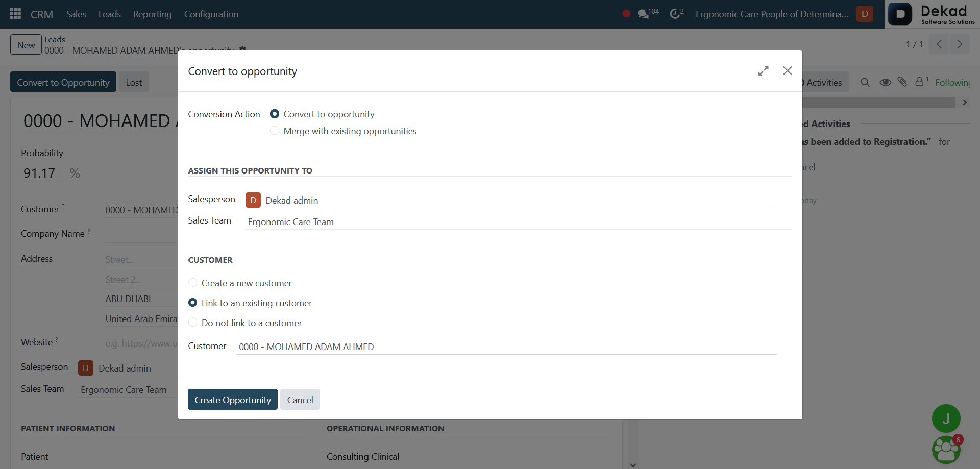
Task: Click the Activities button in chatter
Action: (x=824, y=82)
